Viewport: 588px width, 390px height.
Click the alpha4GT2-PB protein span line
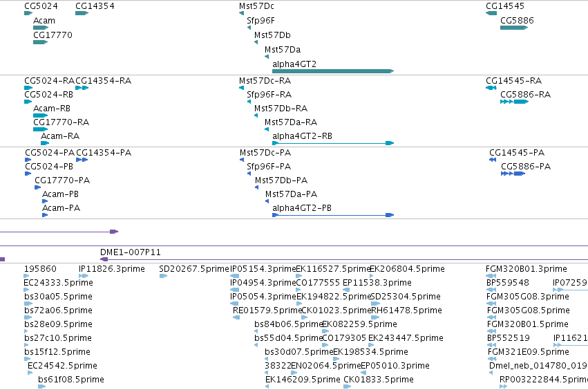[333, 215]
